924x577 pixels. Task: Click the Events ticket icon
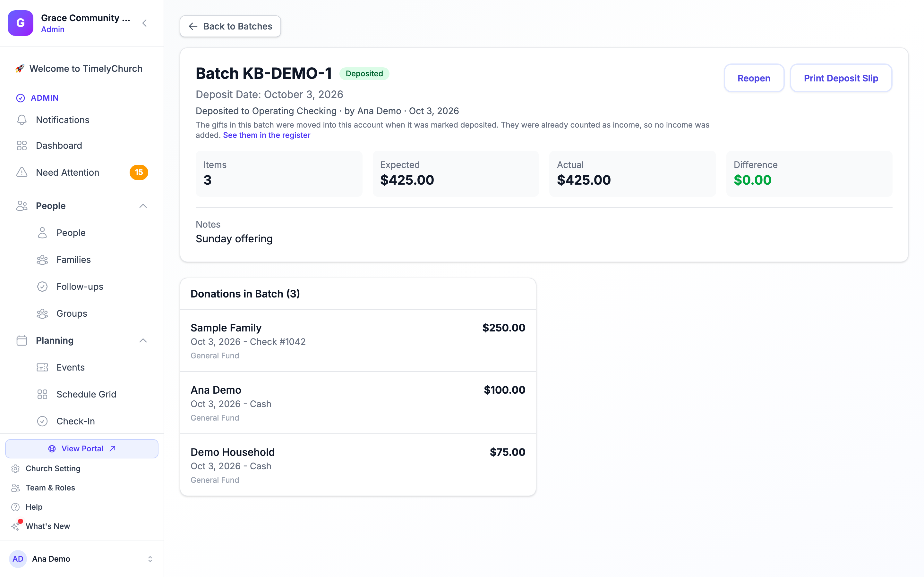pos(42,367)
